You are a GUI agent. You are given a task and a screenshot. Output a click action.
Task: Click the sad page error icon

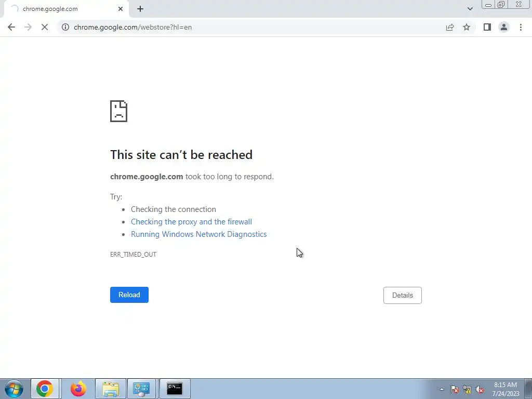coord(119,111)
